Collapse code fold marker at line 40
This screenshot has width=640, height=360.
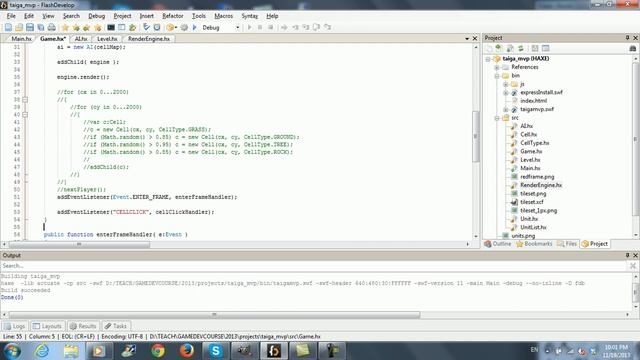coord(25,115)
